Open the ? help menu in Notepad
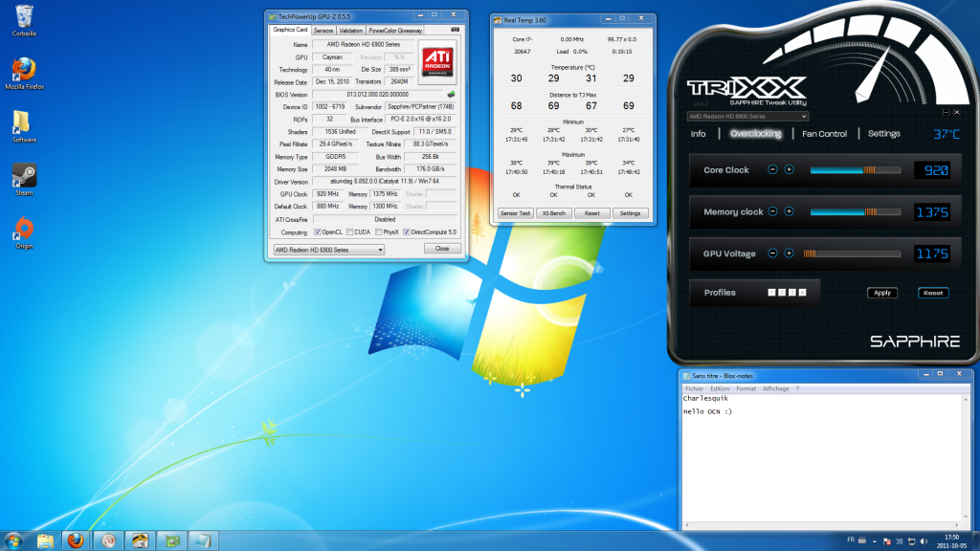Image resolution: width=980 pixels, height=551 pixels. pyautogui.click(x=797, y=388)
